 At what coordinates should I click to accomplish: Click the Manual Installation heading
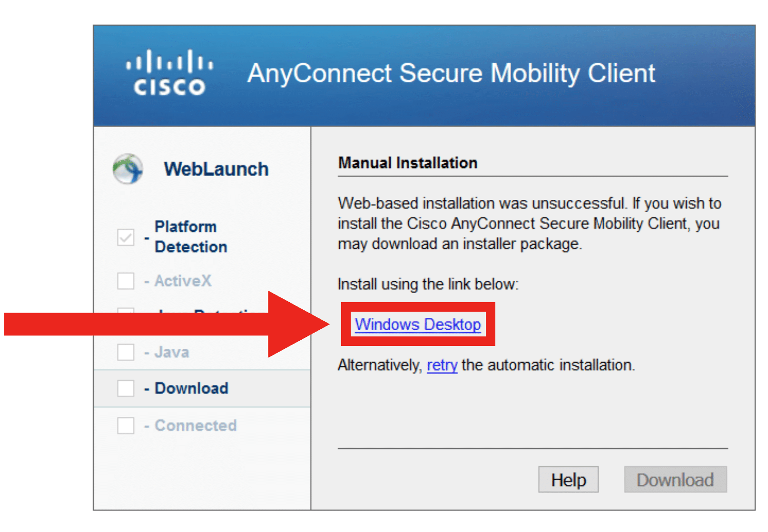click(x=407, y=163)
